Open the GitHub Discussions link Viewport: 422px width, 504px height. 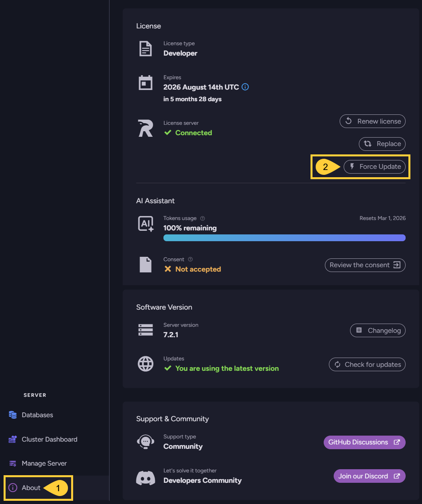(x=364, y=442)
